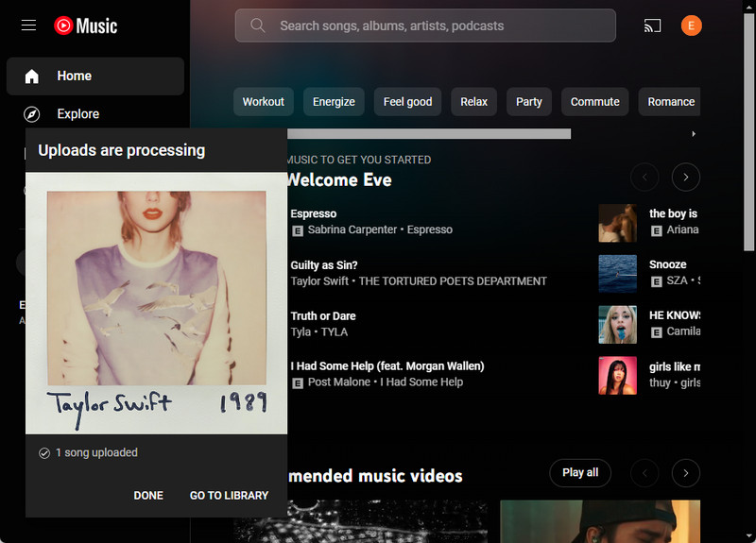Select the Relax mood chip
This screenshot has width=756, height=543.
(474, 102)
